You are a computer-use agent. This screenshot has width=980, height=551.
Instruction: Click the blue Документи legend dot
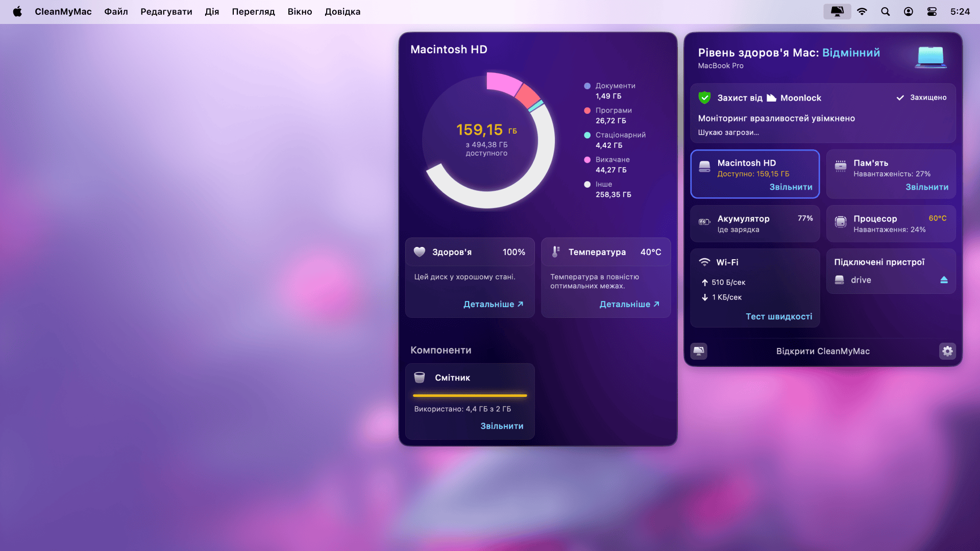point(587,86)
